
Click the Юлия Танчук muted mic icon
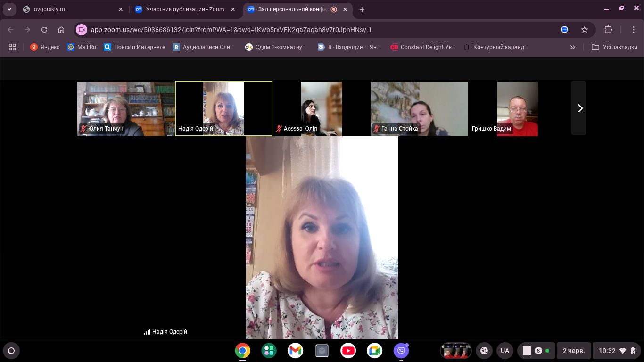point(83,129)
